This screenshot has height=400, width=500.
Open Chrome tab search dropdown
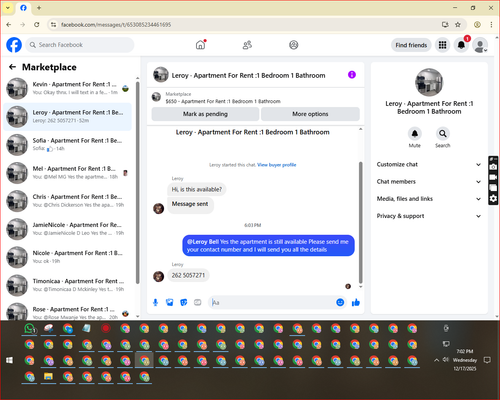pyautogui.click(x=8, y=8)
